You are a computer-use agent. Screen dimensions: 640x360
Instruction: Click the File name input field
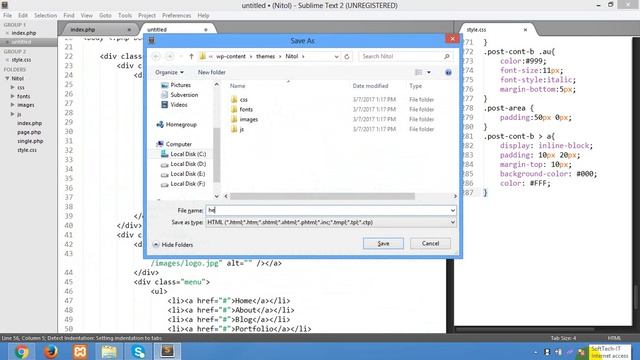pyautogui.click(x=327, y=210)
